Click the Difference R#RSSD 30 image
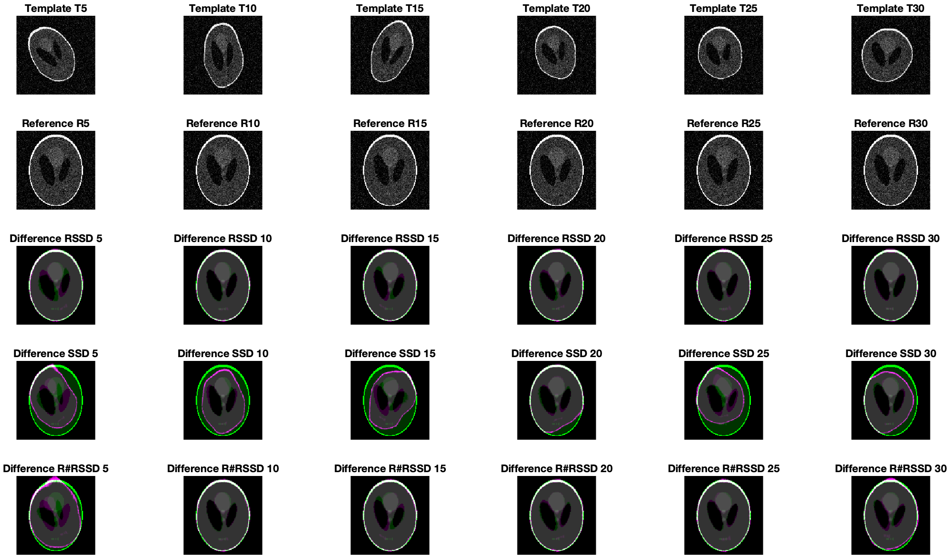The height and width of the screenshot is (560, 950). click(891, 515)
